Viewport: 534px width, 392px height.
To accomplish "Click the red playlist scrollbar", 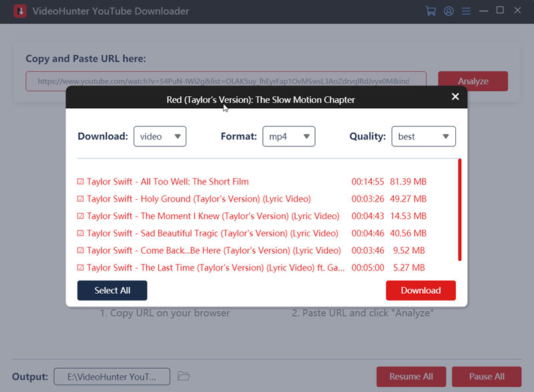I will point(459,210).
